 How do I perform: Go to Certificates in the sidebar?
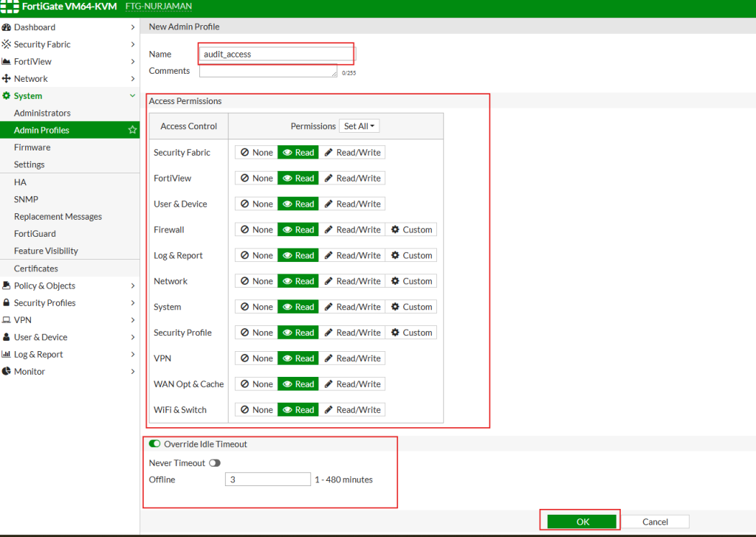pyautogui.click(x=35, y=268)
